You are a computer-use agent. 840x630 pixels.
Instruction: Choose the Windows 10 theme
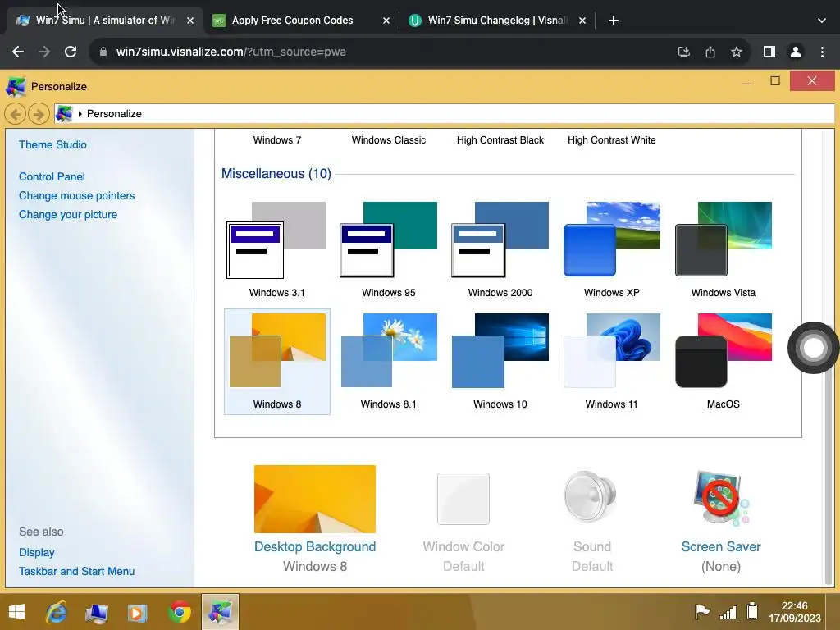click(x=500, y=361)
